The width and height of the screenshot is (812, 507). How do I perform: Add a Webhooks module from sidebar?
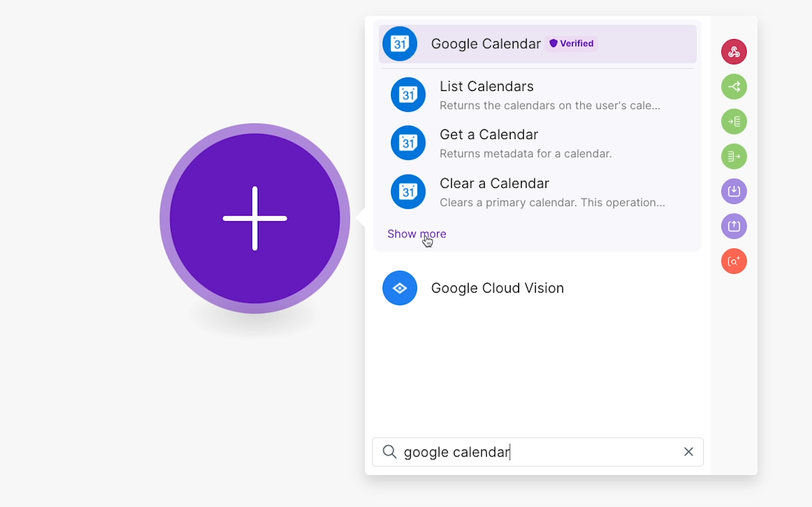click(x=734, y=52)
